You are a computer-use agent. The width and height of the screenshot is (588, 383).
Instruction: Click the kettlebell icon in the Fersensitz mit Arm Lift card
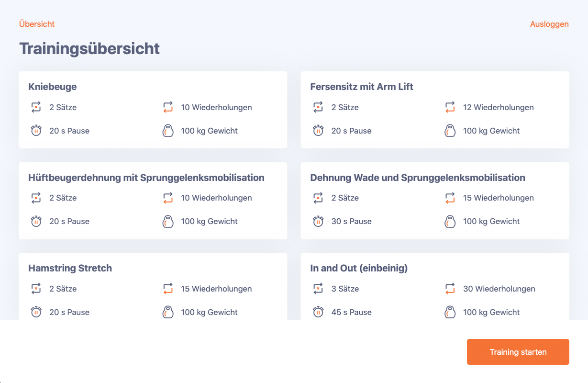point(450,131)
